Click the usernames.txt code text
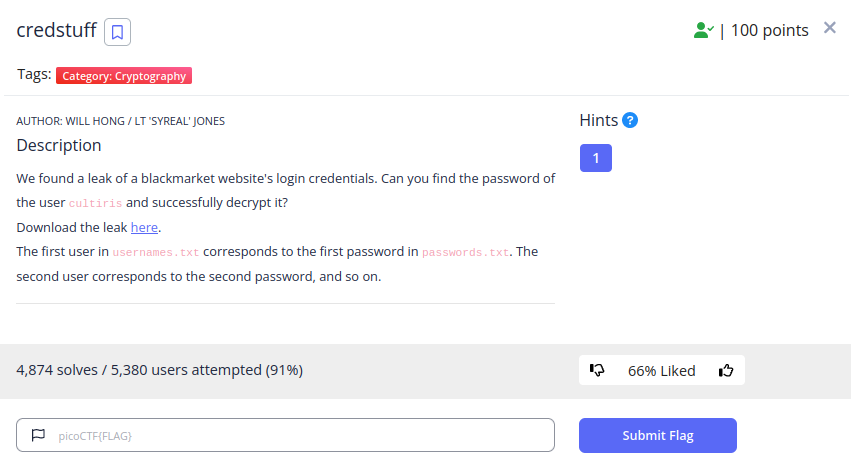 pos(156,252)
